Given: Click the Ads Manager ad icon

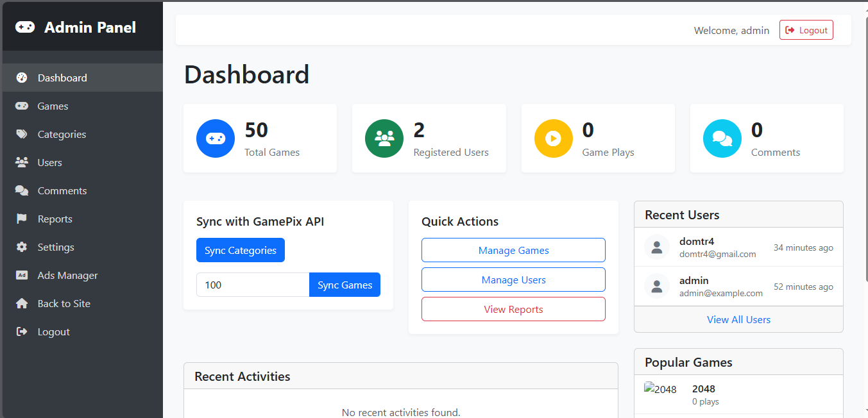Looking at the screenshot, I should [x=22, y=275].
